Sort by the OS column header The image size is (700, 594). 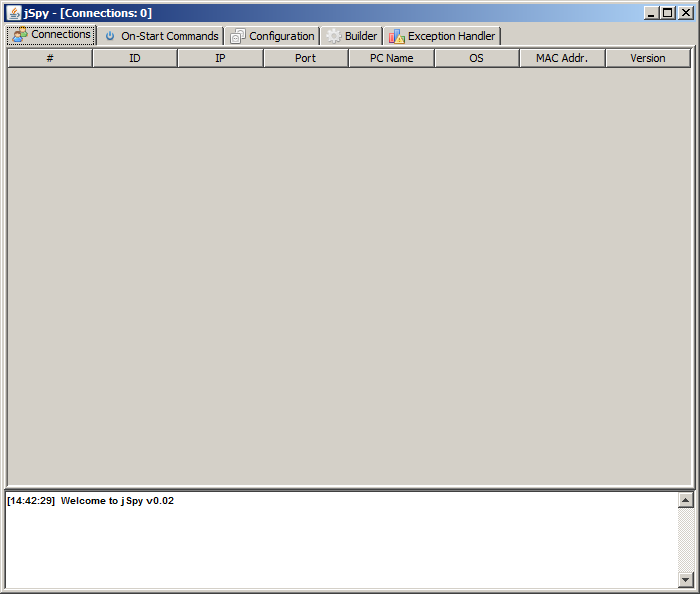click(x=476, y=58)
